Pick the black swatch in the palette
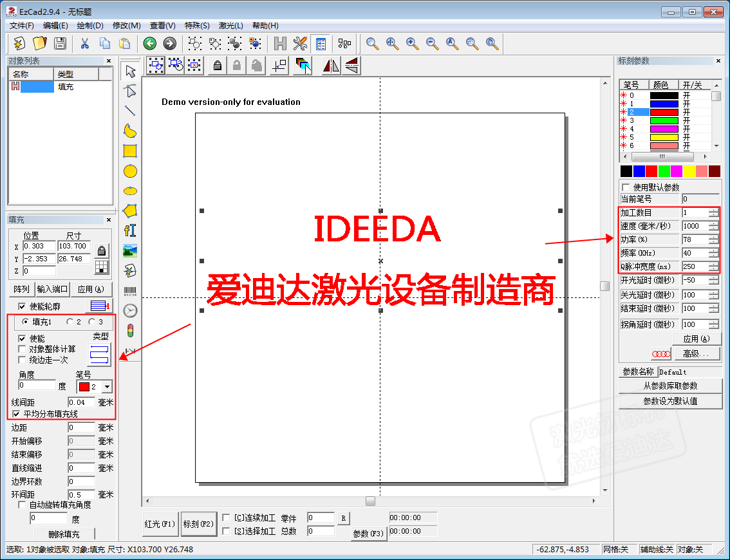The image size is (730, 560). 626,171
